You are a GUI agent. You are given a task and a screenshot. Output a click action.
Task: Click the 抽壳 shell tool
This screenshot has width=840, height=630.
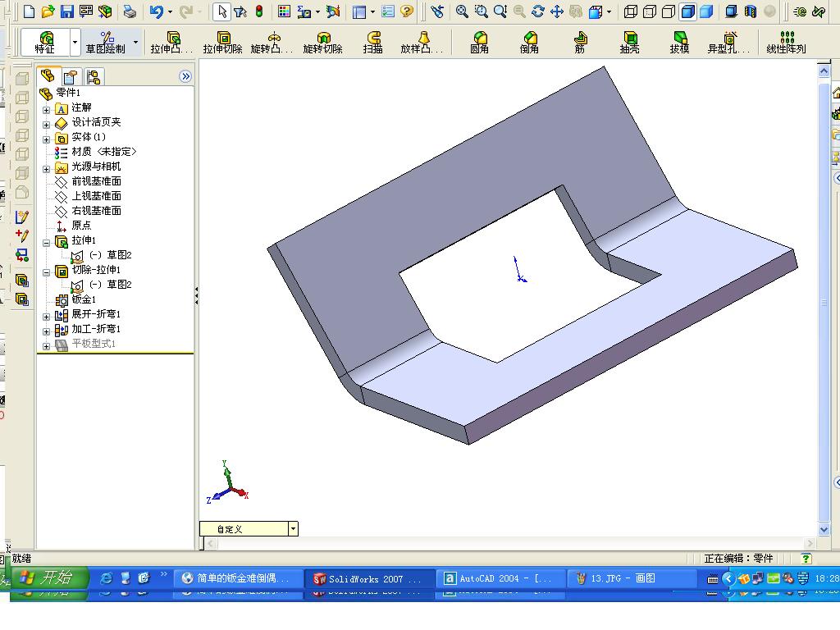pos(629,43)
